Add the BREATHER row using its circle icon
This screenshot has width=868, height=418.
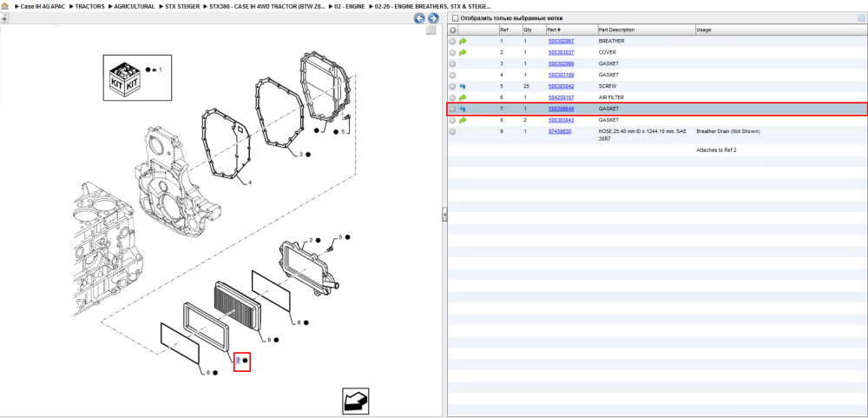point(452,41)
